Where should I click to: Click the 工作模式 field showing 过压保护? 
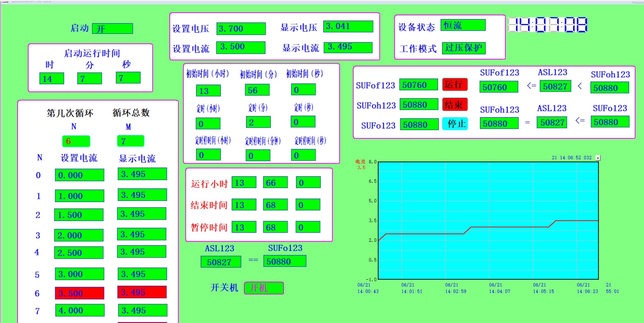(x=464, y=48)
